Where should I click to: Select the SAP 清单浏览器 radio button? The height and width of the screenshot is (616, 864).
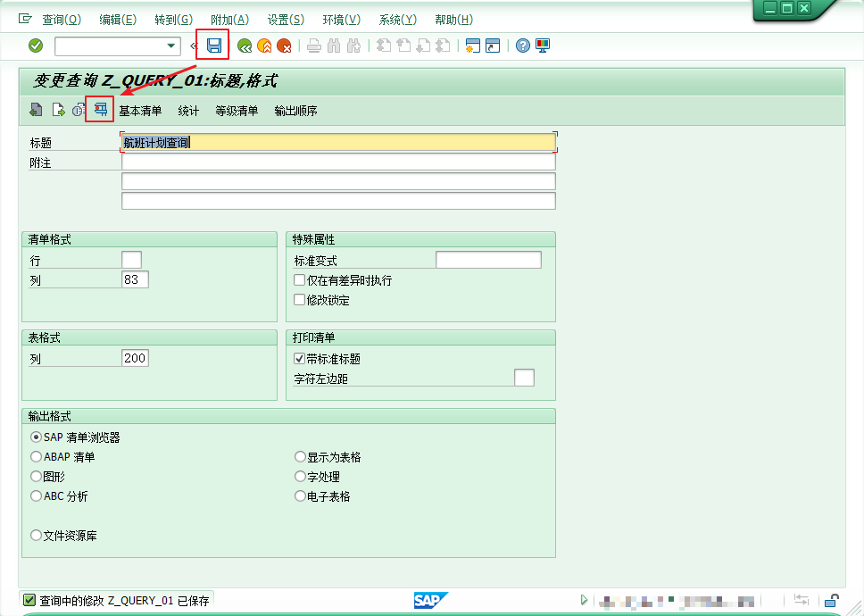click(36, 437)
